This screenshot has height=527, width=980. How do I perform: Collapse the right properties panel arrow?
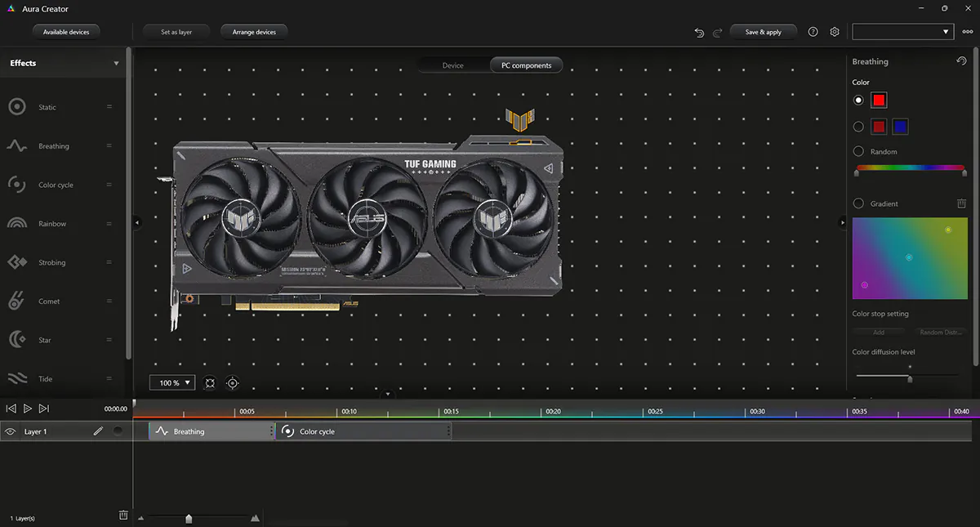point(843,222)
